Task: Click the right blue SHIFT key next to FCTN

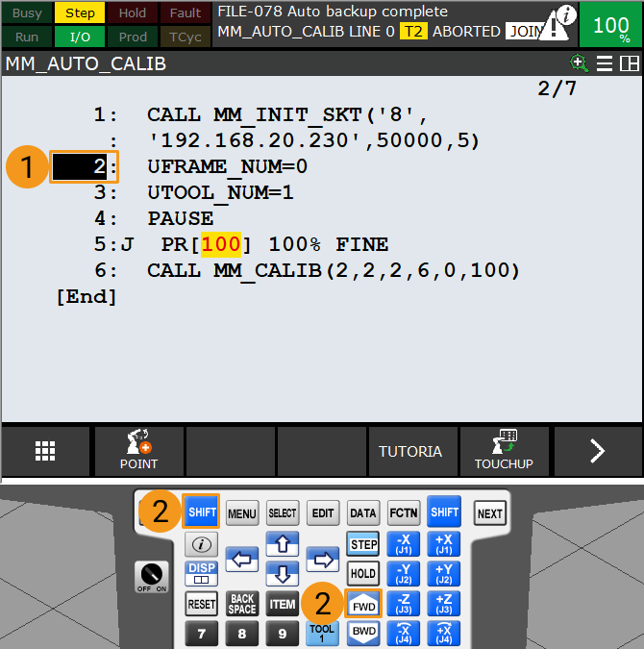Action: pos(444,512)
